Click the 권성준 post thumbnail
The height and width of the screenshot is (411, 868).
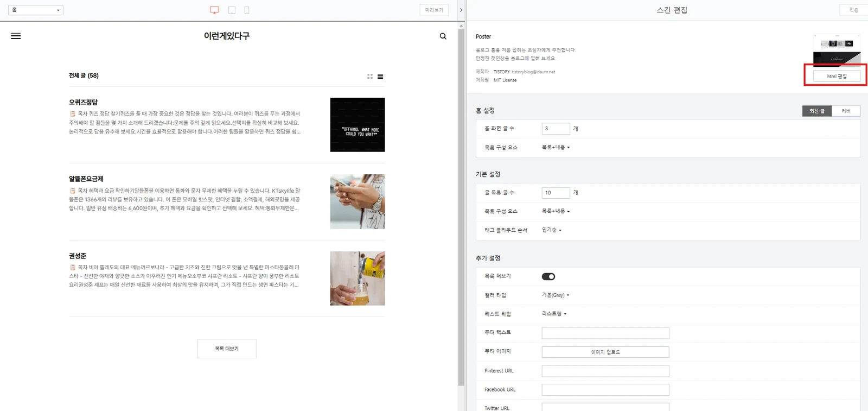click(358, 279)
